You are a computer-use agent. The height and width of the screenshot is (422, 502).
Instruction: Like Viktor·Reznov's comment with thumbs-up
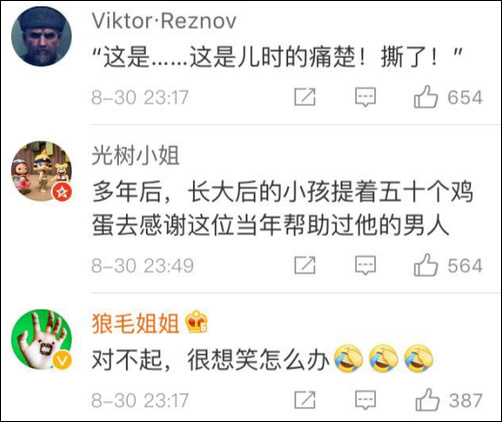click(x=426, y=97)
